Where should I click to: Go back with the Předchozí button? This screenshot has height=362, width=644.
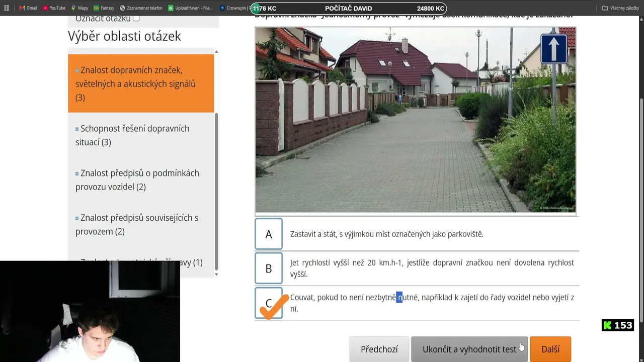[379, 349]
